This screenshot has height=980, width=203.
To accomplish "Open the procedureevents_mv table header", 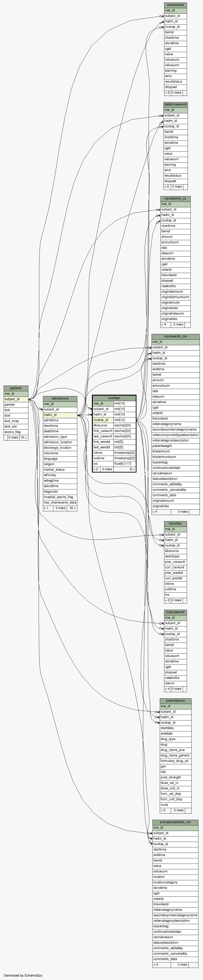I will (175, 822).
